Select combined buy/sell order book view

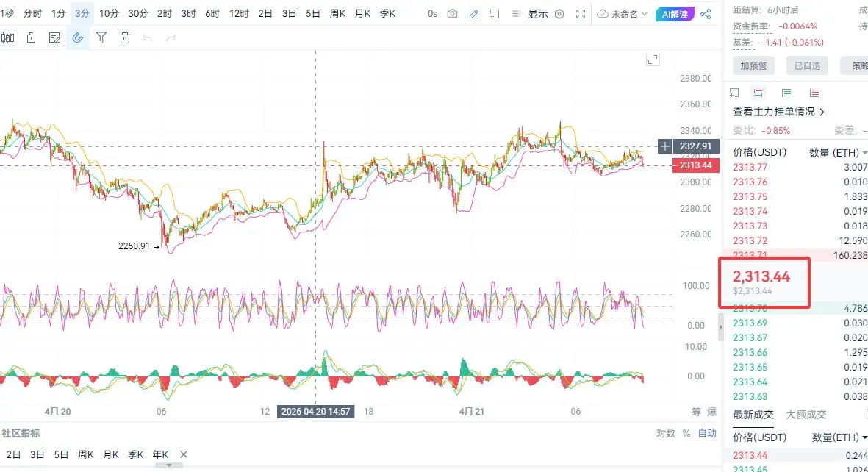(758, 93)
